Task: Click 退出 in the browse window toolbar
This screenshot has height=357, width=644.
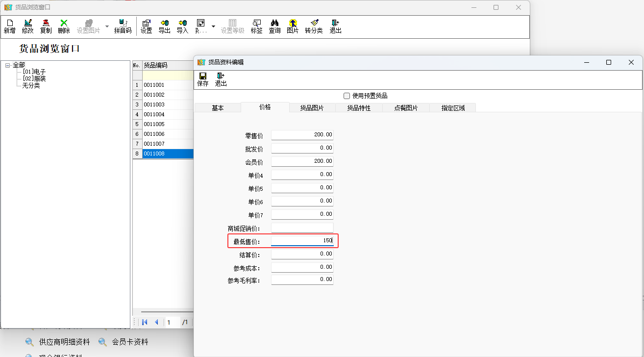Action: [335, 26]
